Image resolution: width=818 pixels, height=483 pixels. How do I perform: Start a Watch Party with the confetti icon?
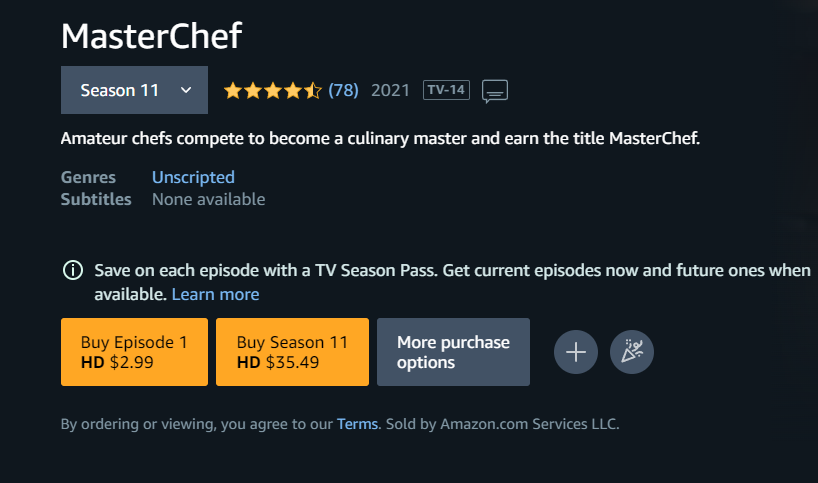632,352
